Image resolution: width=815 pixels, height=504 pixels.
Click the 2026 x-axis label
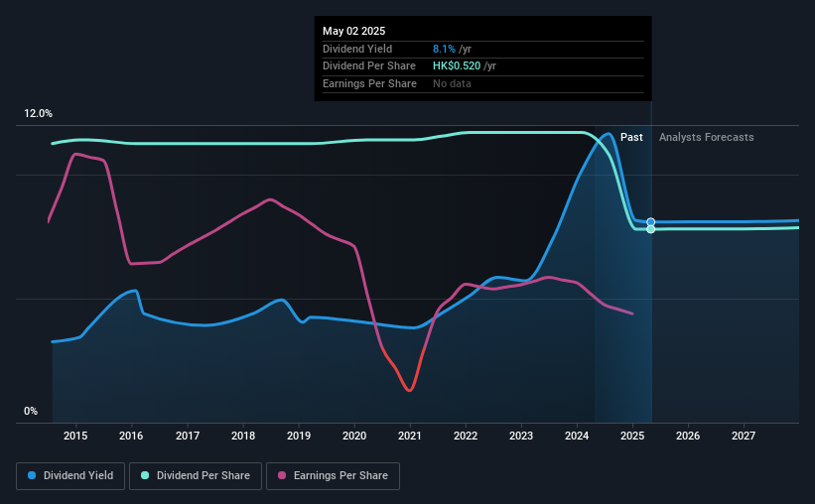coord(688,436)
